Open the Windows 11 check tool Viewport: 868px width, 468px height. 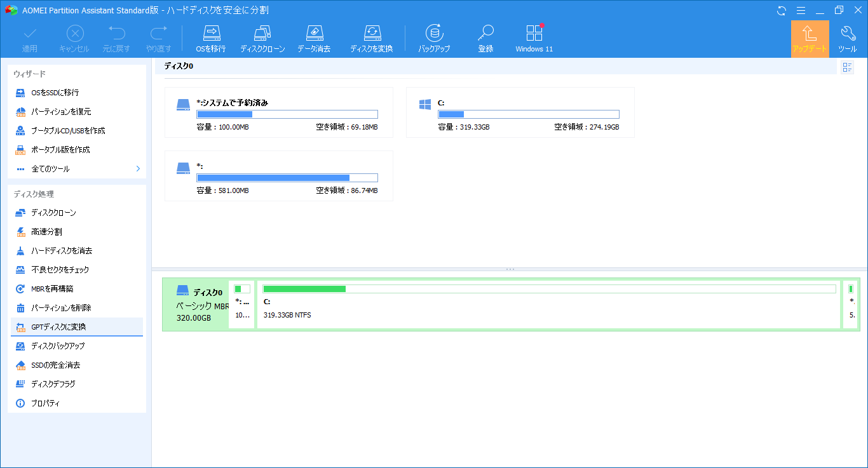click(534, 39)
